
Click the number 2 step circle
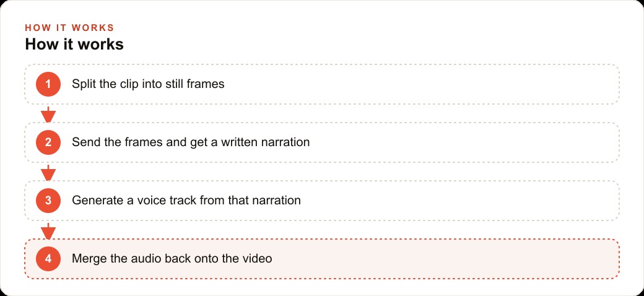pyautogui.click(x=48, y=142)
